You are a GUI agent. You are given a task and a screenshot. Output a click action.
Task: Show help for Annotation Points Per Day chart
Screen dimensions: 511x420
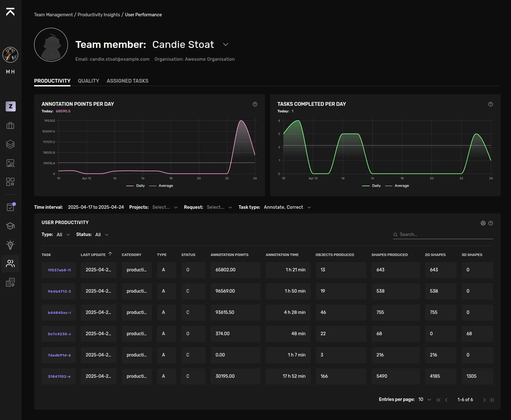(255, 104)
